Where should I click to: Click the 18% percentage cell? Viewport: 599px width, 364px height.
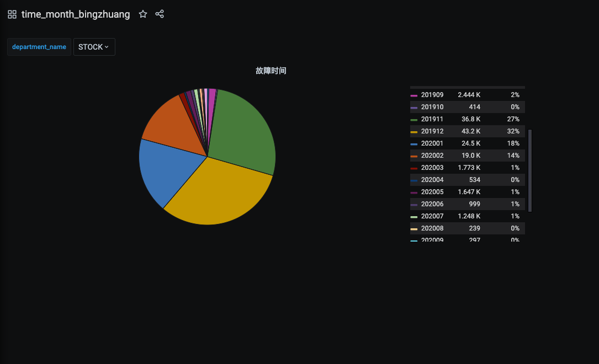pyautogui.click(x=513, y=143)
